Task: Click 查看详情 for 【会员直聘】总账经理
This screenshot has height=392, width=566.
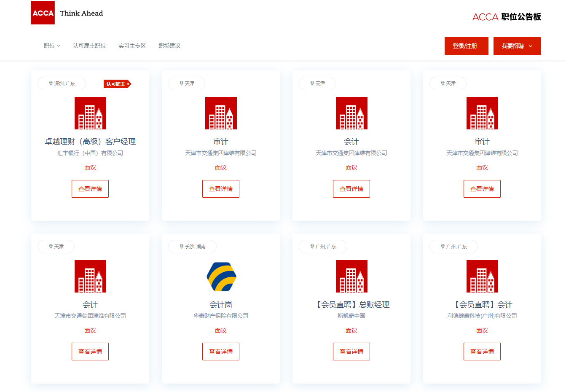Action: tap(351, 352)
